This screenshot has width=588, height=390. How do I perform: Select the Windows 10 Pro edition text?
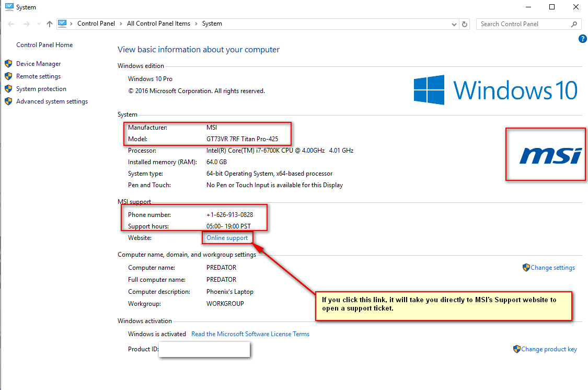150,79
